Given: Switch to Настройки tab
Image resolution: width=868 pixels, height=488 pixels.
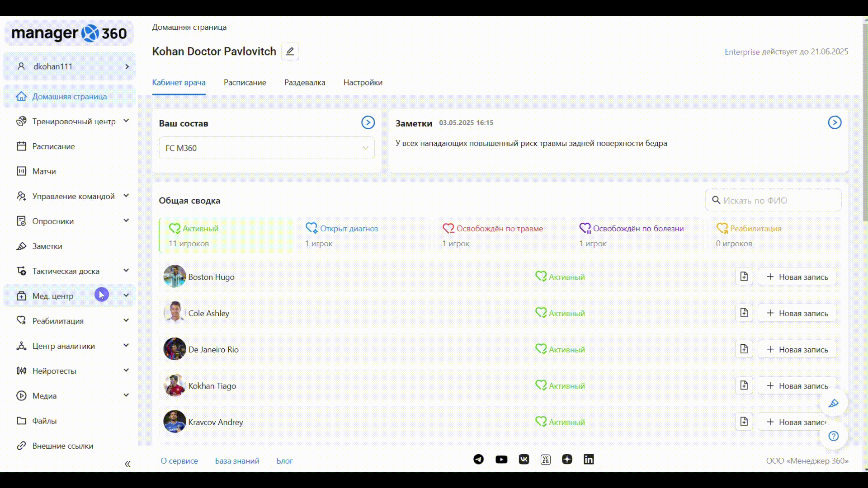Looking at the screenshot, I should click(363, 83).
